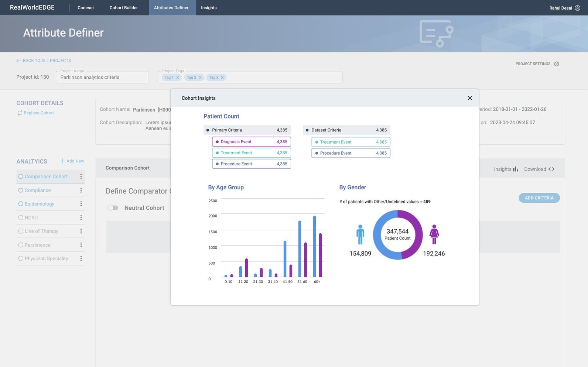
Task: Click the Project Name input field
Action: point(102,77)
